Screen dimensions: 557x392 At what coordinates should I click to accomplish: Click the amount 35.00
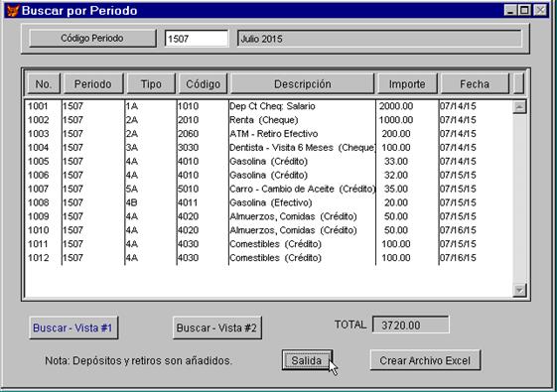tap(396, 189)
